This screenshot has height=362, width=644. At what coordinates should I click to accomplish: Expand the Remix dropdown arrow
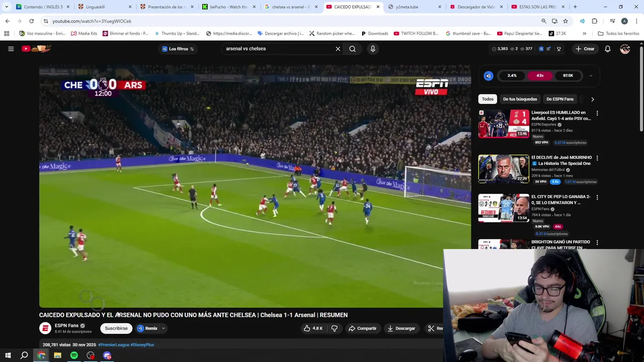pos(163,328)
